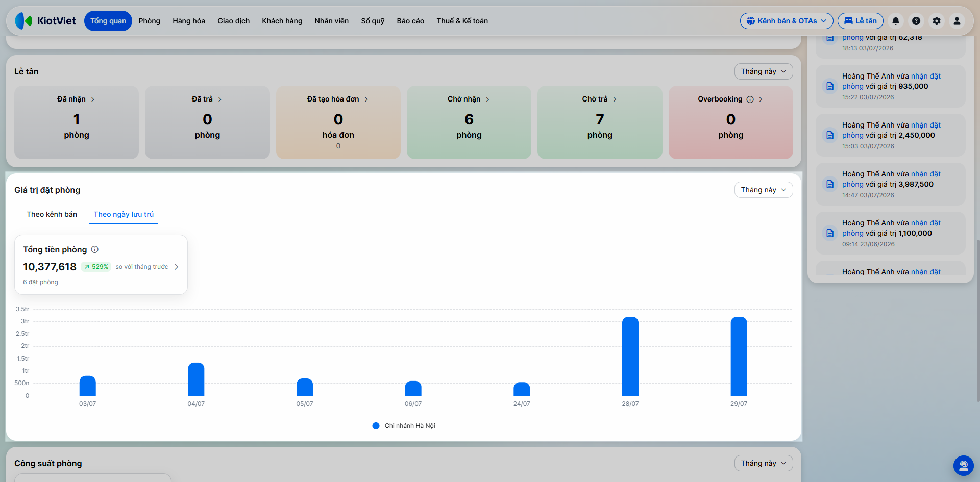Viewport: 980px width, 482px height.
Task: Open the Chờ trả card chevron
Action: (x=615, y=99)
